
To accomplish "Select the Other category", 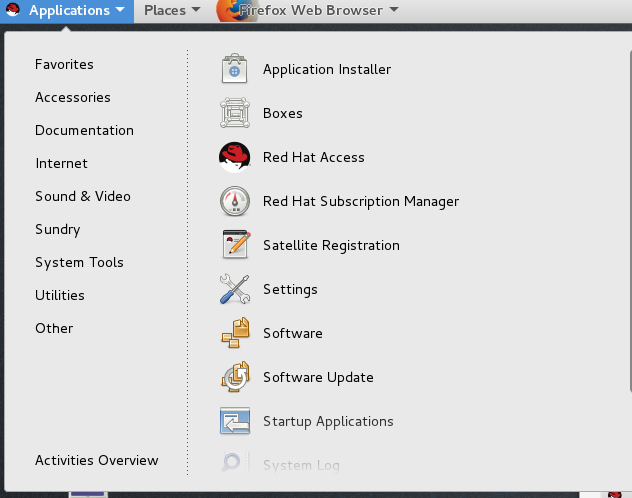I will (x=54, y=328).
